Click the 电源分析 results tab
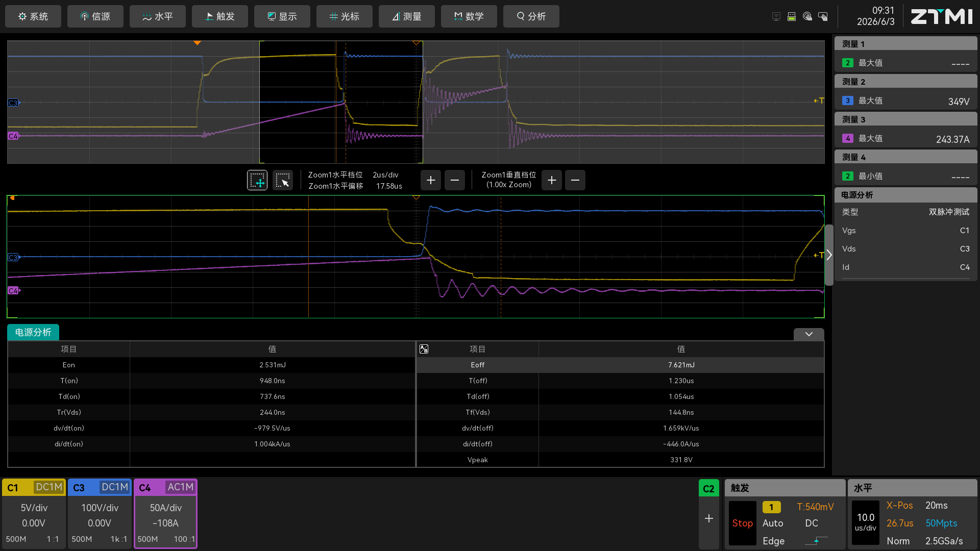 pyautogui.click(x=33, y=332)
